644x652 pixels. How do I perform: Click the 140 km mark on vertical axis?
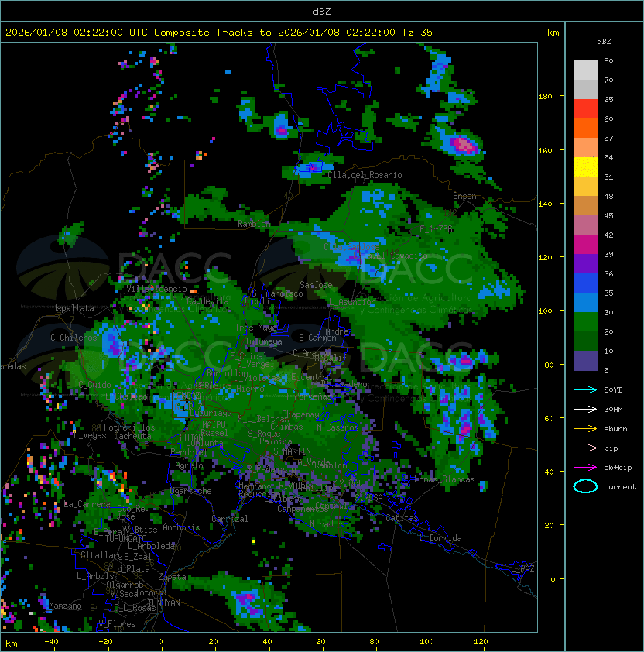545,204
